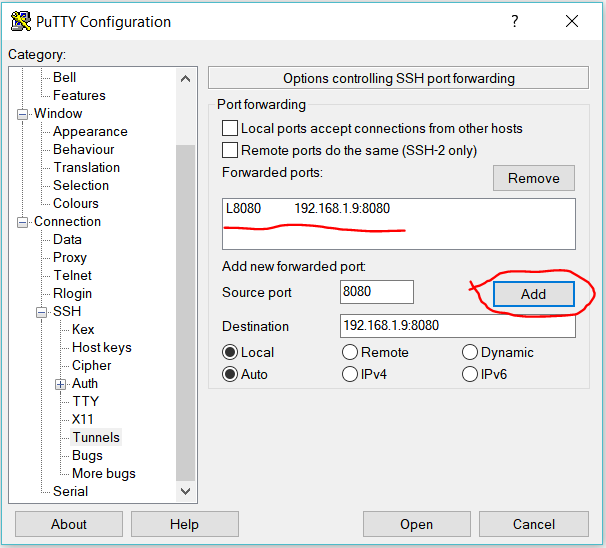Open the More bugs category

[x=104, y=473]
